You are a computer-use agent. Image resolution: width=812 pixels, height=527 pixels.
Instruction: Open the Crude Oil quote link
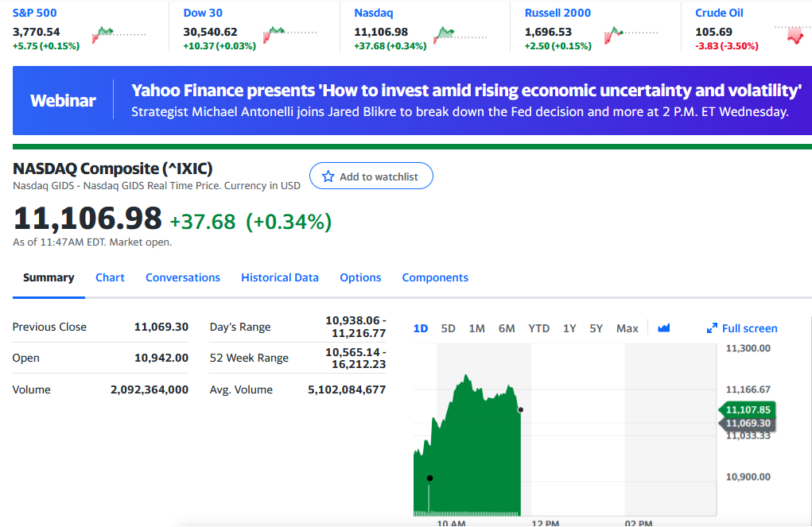pos(719,13)
